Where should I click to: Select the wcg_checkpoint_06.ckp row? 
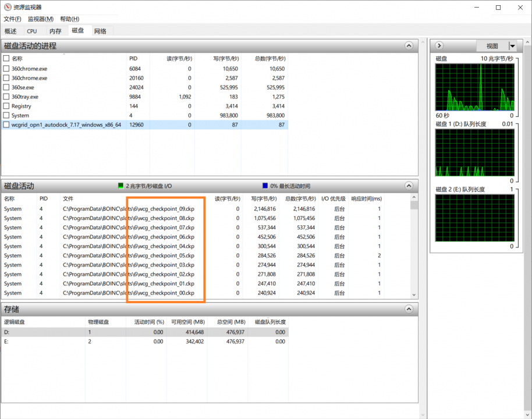(193, 237)
